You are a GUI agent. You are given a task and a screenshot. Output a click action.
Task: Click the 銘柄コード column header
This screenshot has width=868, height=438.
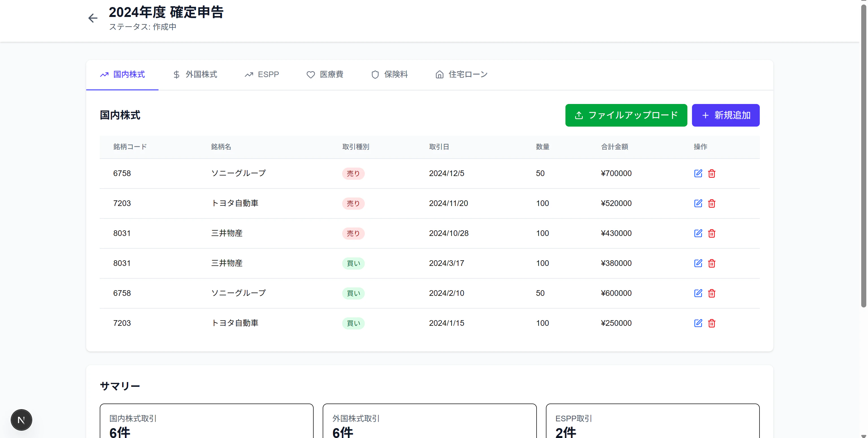(130, 147)
